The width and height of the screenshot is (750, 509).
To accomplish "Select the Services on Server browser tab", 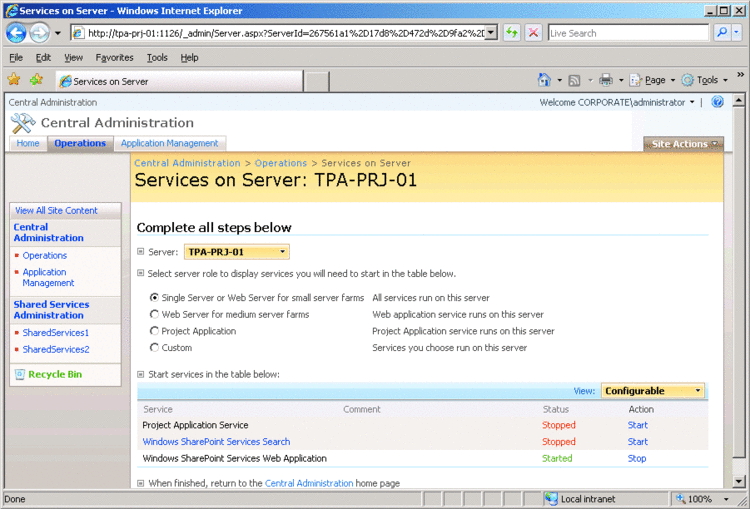I will point(180,81).
